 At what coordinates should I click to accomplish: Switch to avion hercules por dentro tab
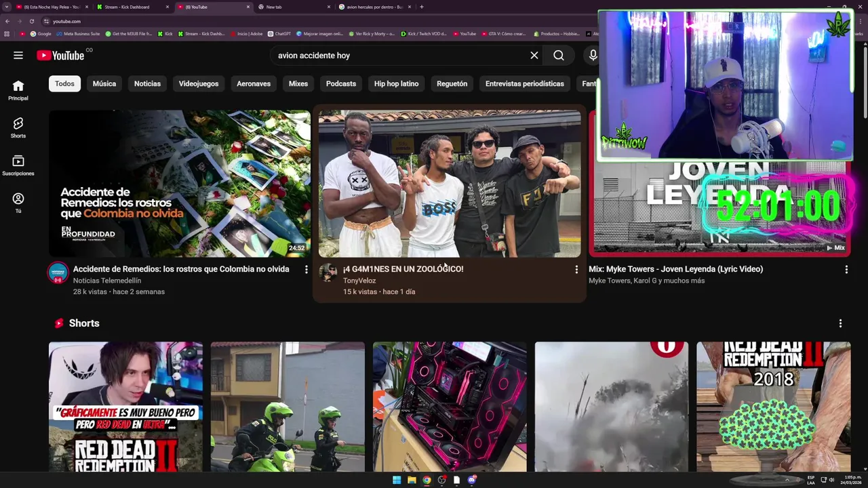374,7
